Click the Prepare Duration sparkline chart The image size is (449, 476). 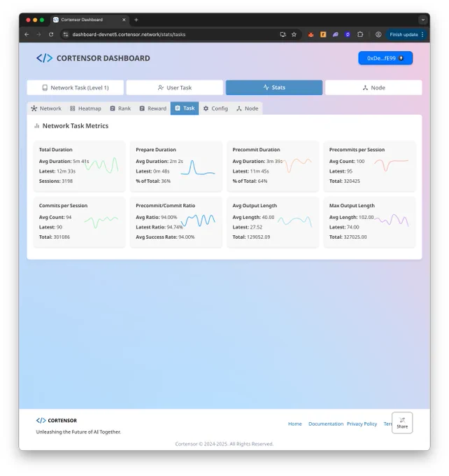[198, 167]
